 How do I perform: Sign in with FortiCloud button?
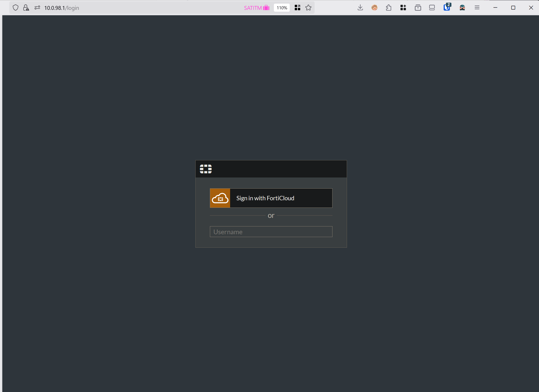(271, 198)
